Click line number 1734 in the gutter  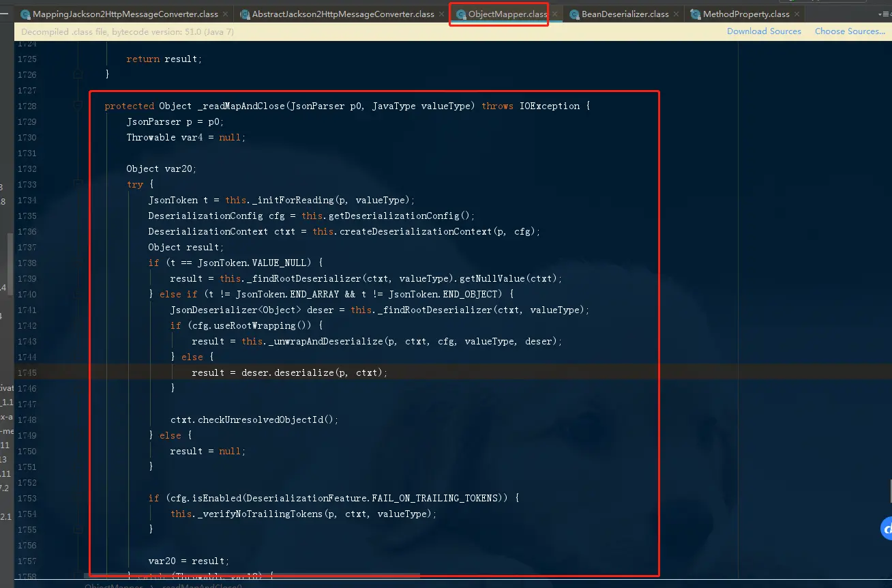(27, 200)
